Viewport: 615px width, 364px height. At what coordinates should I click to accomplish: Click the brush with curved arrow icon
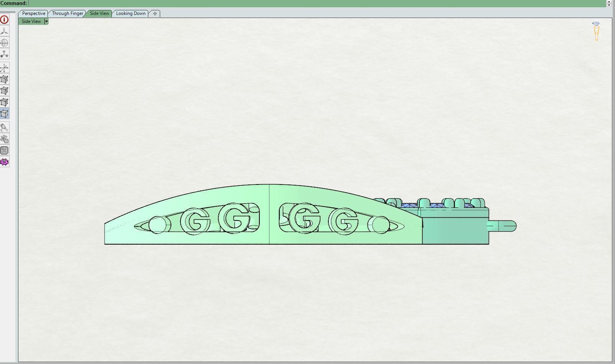point(4,127)
